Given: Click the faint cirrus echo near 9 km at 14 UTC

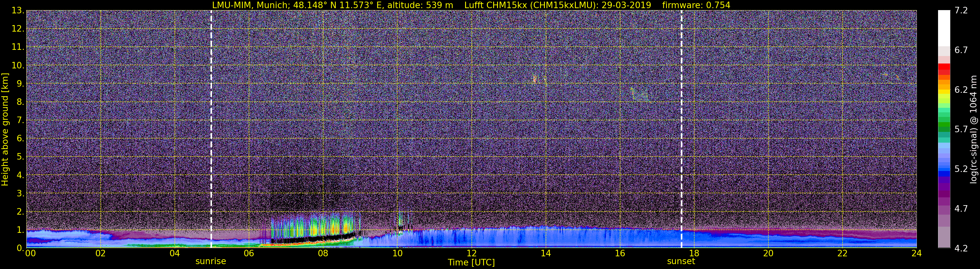Looking at the screenshot, I should 535,79.
